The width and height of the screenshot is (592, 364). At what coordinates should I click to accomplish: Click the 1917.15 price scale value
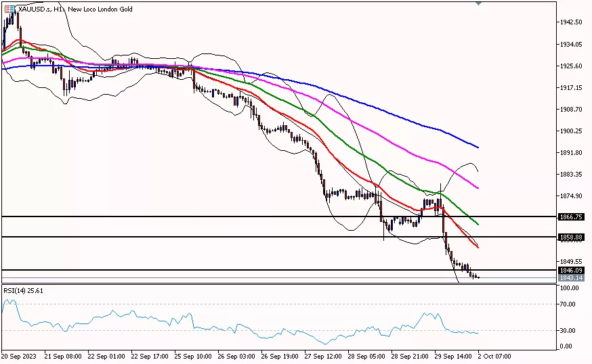(571, 87)
